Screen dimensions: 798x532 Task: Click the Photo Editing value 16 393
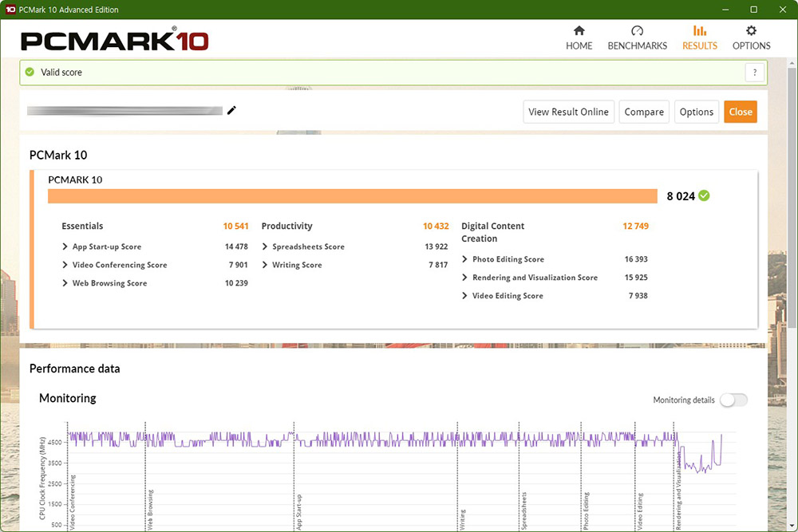point(636,259)
